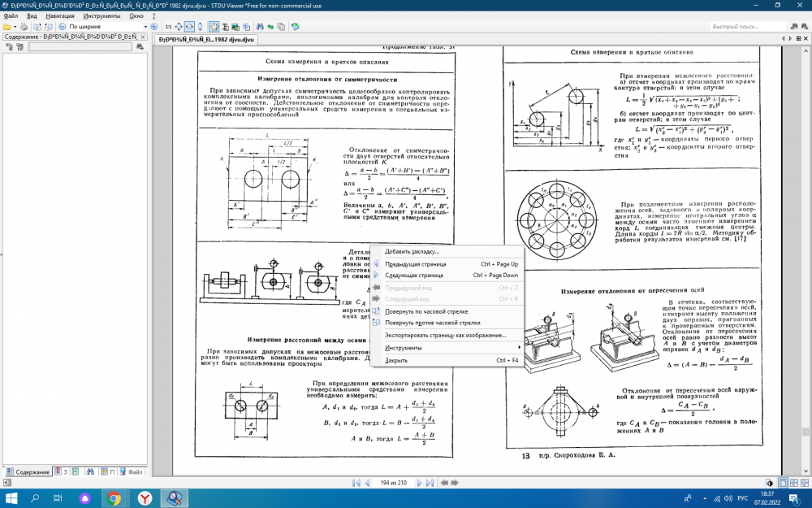Click the zoom out minus icon
The image size is (812, 508).
(x=62, y=27)
